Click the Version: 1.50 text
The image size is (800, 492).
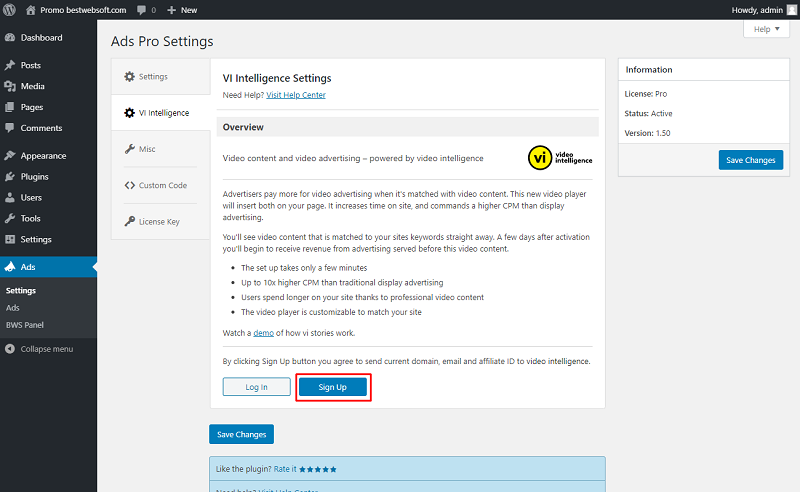[647, 133]
